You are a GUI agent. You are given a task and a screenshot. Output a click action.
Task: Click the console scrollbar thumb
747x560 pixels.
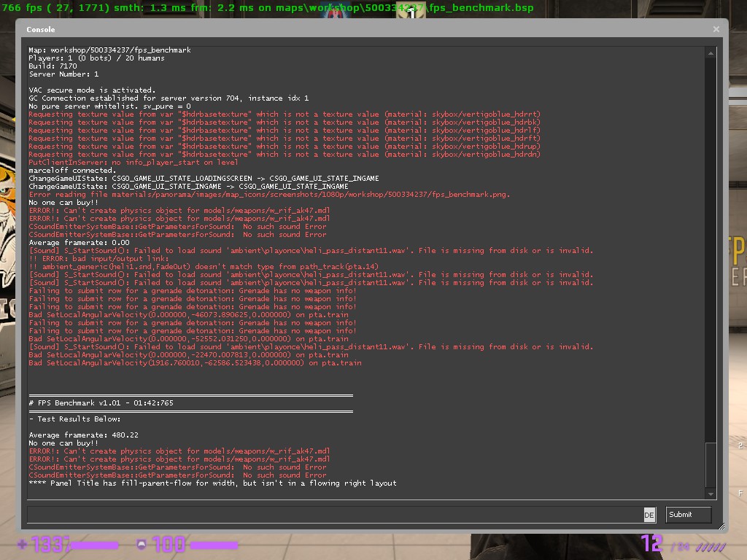[711, 465]
